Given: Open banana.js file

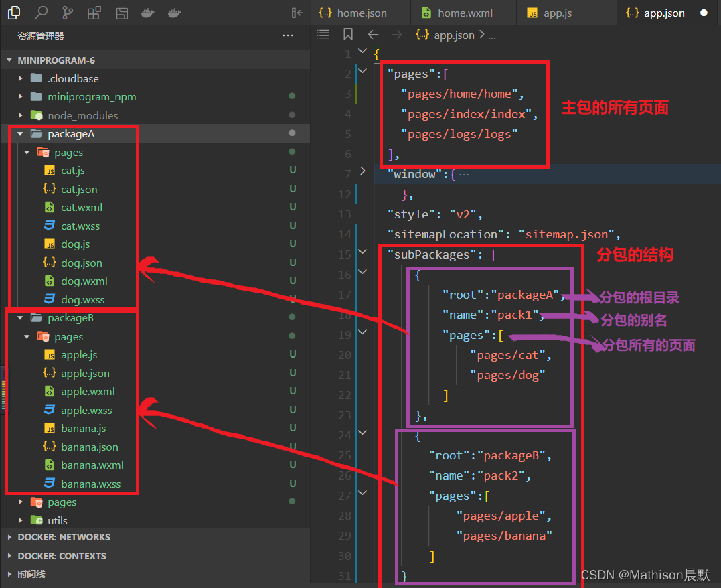Looking at the screenshot, I should pos(155,429).
